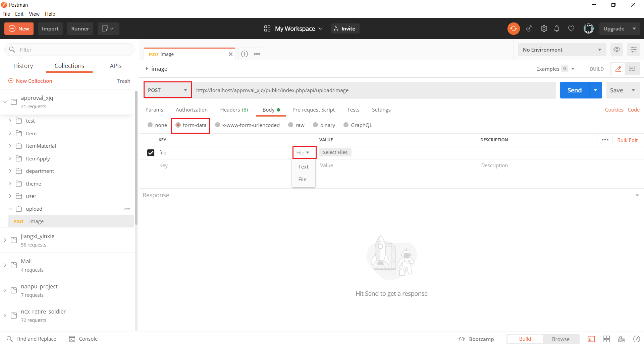The height and width of the screenshot is (345, 644).
Task: Switch to Browse mode
Action: tap(561, 339)
